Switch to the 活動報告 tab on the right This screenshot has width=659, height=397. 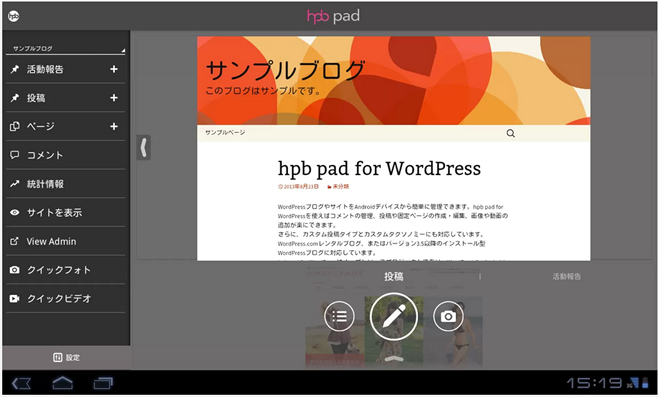(x=567, y=276)
